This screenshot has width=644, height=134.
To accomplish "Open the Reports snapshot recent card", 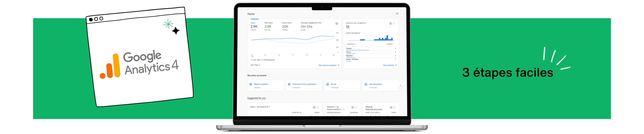I will point(265,86).
